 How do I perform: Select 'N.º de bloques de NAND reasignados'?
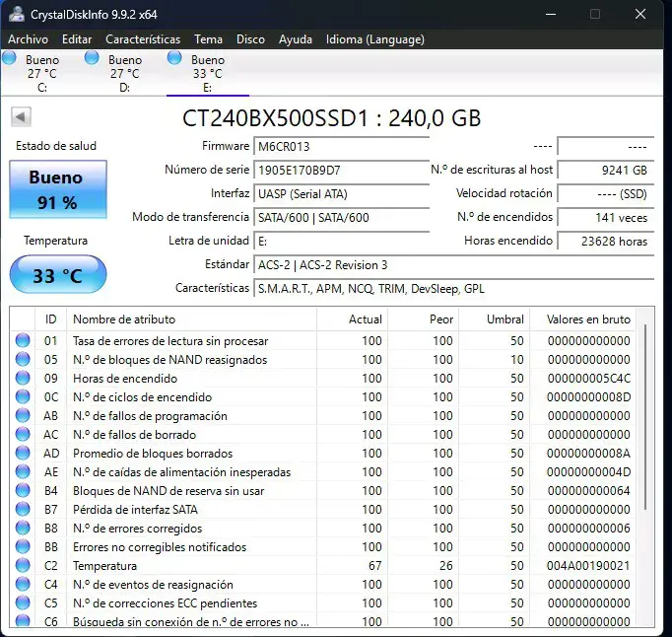click(169, 360)
